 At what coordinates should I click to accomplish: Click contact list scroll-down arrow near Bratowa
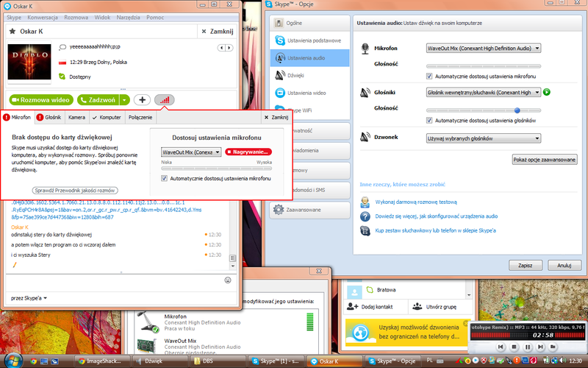469,295
